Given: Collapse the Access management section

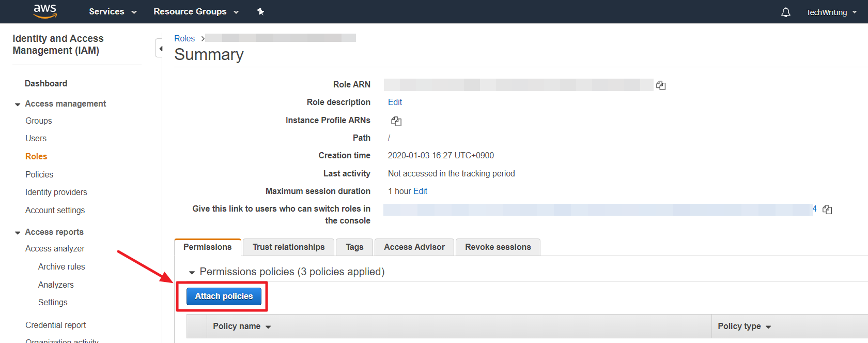Looking at the screenshot, I should click(18, 104).
